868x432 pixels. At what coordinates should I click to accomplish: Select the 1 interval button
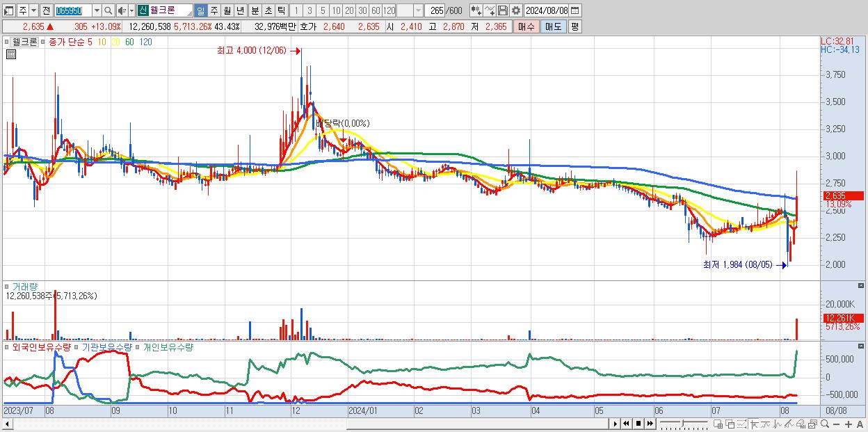click(296, 10)
